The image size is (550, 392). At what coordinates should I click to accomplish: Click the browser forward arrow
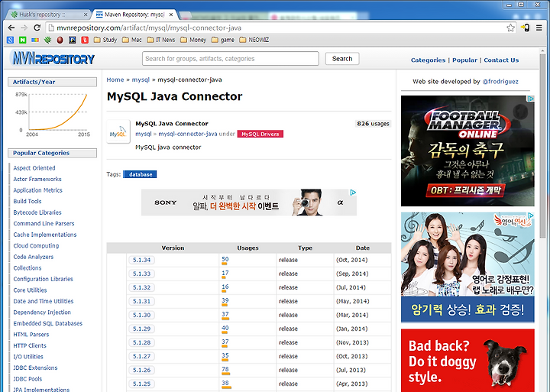[x=24, y=28]
